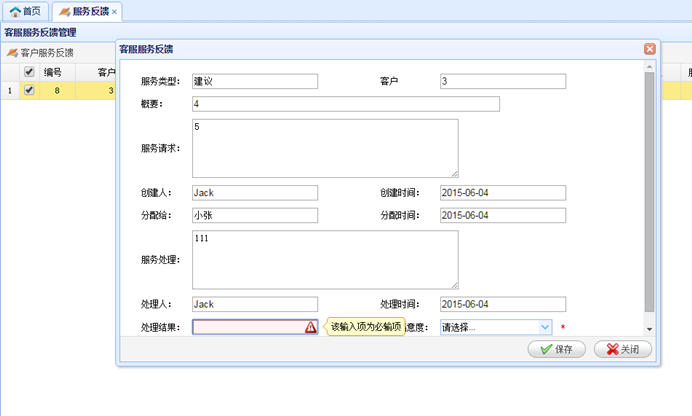Click the grid cell with value 3
Image resolution: width=692 pixels, height=416 pixels.
click(x=96, y=90)
